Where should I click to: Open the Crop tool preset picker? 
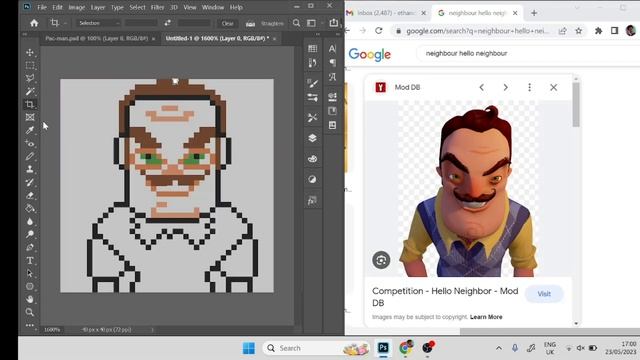59,23
